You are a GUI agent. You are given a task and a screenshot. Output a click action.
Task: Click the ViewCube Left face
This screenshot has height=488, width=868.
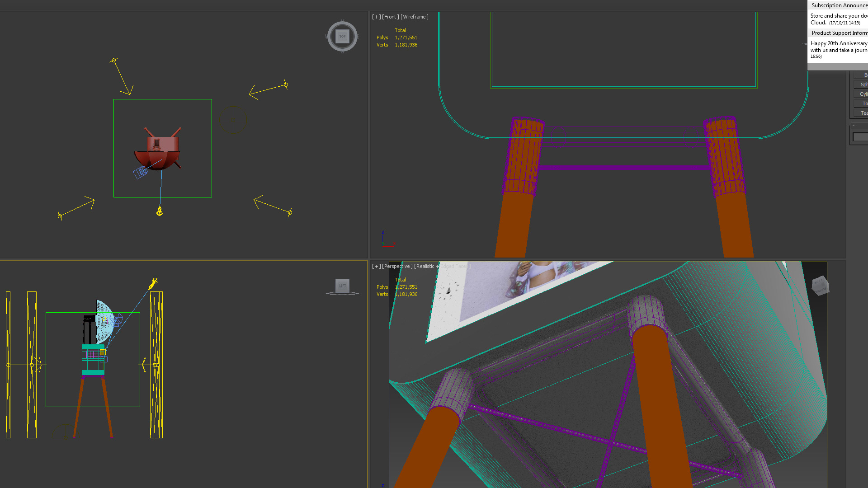(342, 286)
